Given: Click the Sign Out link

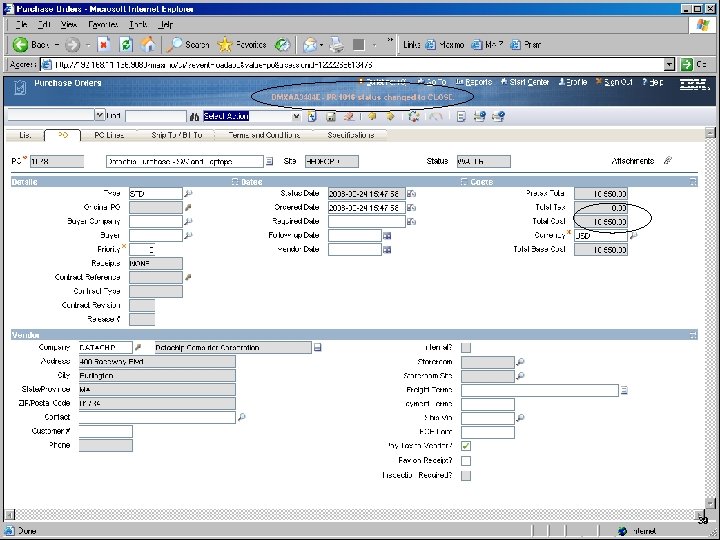Looking at the screenshot, I should point(614,82).
